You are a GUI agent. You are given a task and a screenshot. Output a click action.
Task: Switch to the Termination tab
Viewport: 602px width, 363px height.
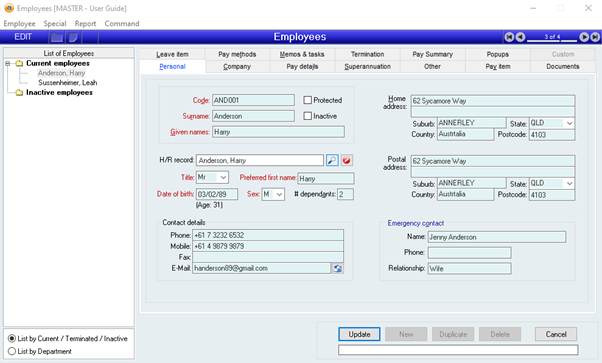coord(367,54)
